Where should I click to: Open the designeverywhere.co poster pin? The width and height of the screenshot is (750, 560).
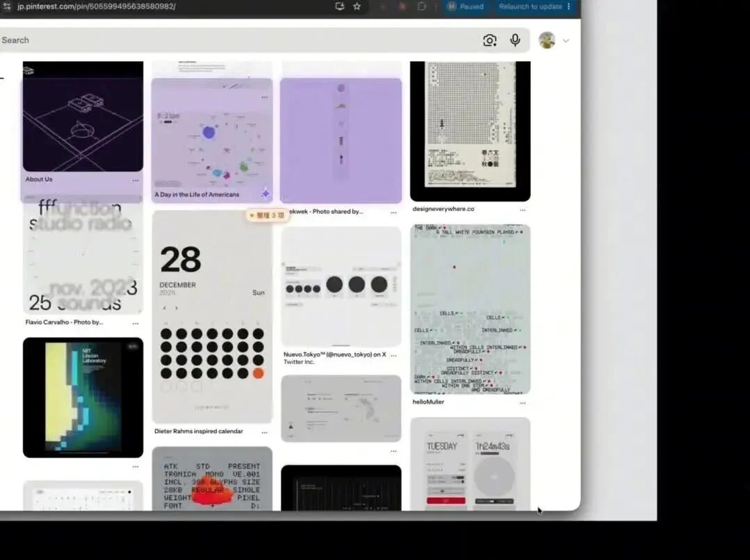coord(470,131)
